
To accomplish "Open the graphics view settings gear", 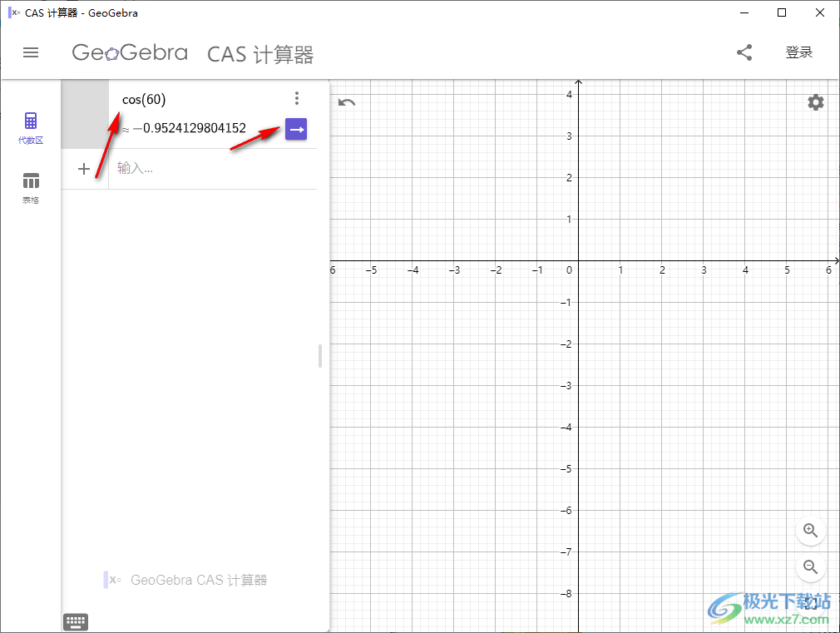I will pyautogui.click(x=815, y=102).
